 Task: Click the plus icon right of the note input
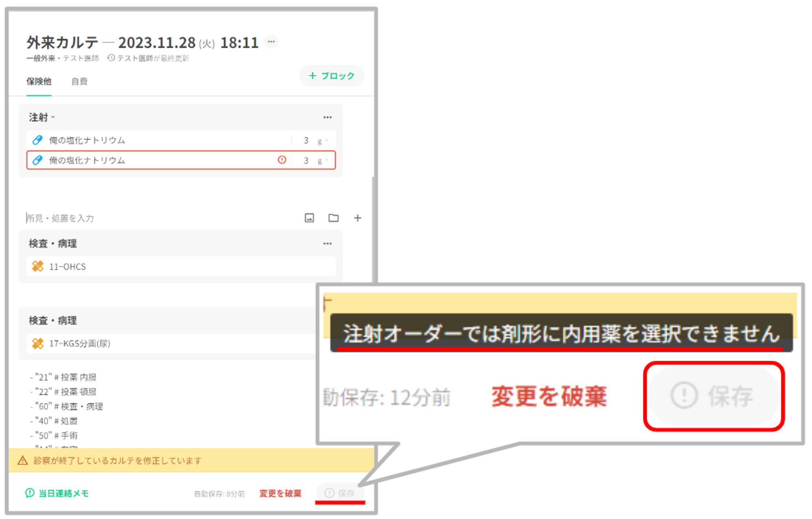coord(357,218)
